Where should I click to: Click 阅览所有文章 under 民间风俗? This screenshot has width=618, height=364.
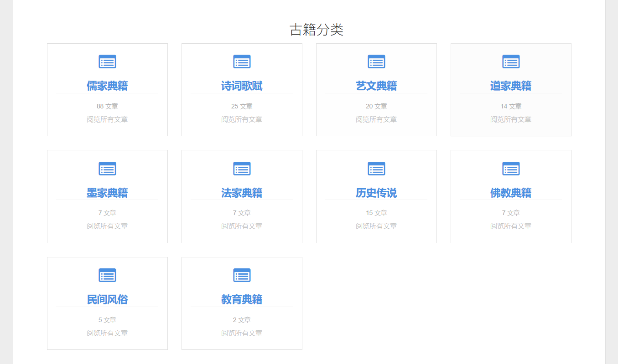click(x=107, y=333)
